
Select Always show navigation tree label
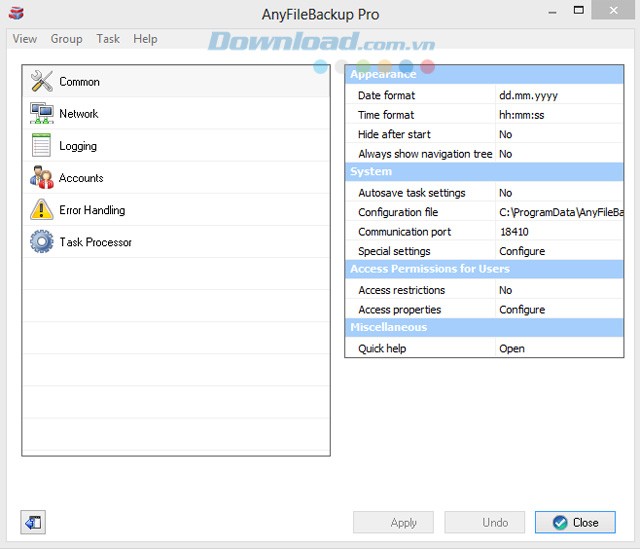(x=425, y=154)
